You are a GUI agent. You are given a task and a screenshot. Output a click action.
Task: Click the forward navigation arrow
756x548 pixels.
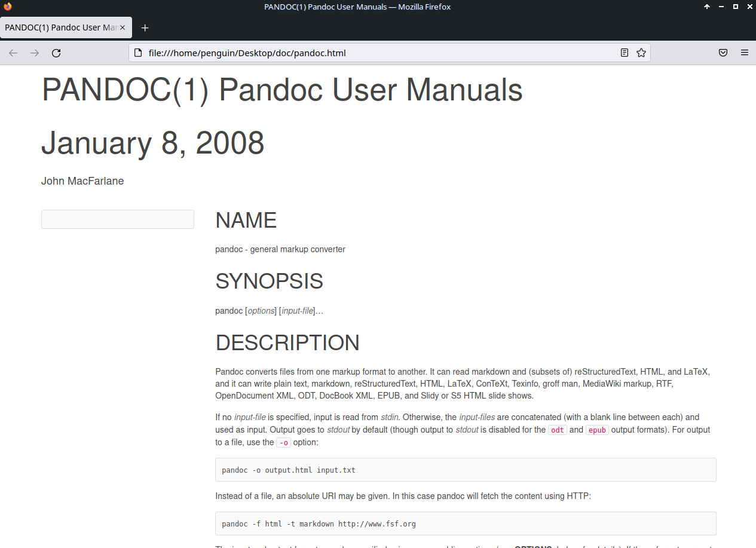pos(34,53)
